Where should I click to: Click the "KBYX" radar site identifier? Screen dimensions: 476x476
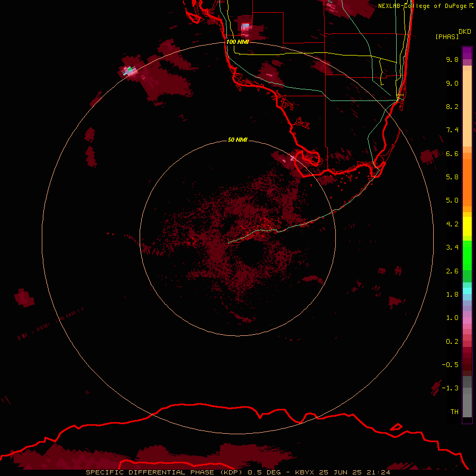click(x=305, y=472)
